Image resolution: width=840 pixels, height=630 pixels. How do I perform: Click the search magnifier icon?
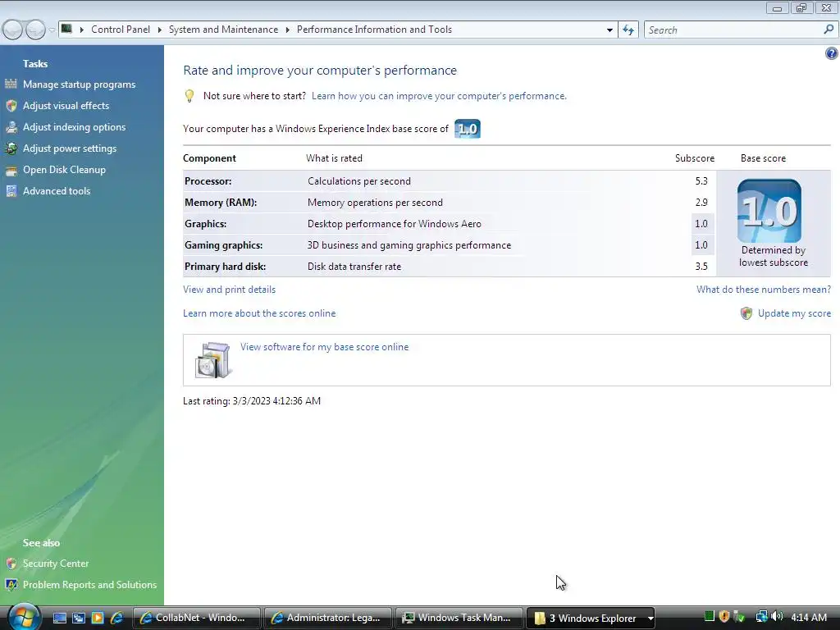(x=829, y=30)
